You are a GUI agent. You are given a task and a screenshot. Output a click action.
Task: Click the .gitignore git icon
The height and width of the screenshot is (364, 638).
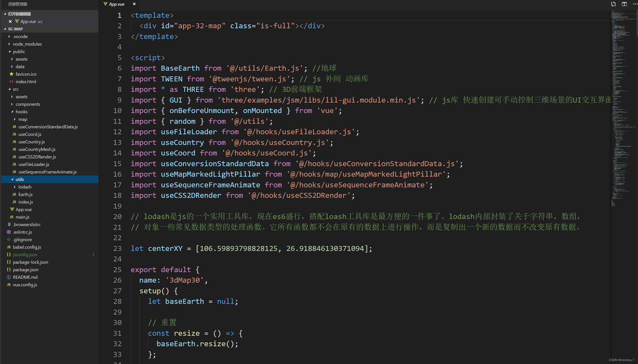(9, 240)
